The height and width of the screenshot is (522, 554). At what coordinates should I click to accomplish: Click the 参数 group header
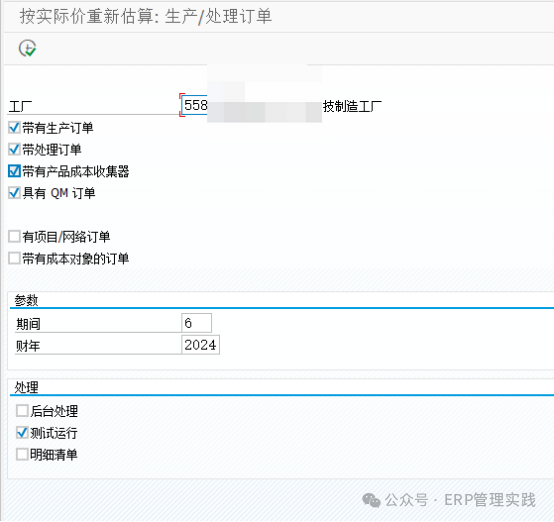[x=26, y=300]
